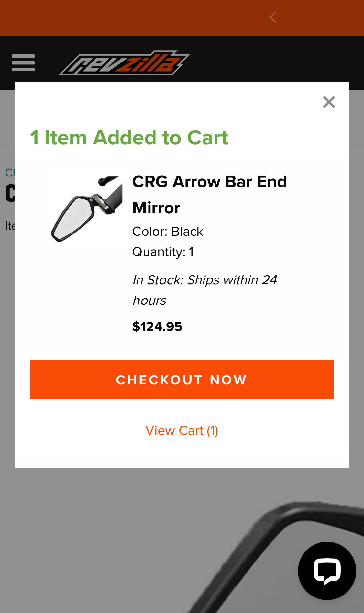Click the orange promo banner
Viewport: 364px width, 613px height.
[129, 17]
